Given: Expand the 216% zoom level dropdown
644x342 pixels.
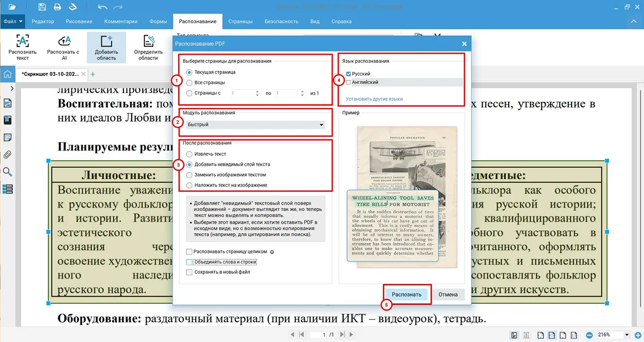Looking at the screenshot, I should click(x=626, y=335).
